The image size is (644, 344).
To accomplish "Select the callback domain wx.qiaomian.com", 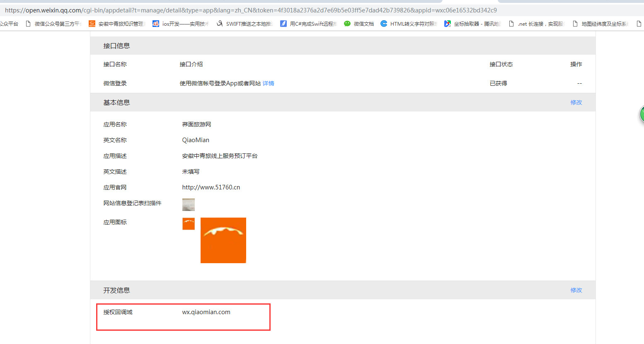I will [206, 312].
